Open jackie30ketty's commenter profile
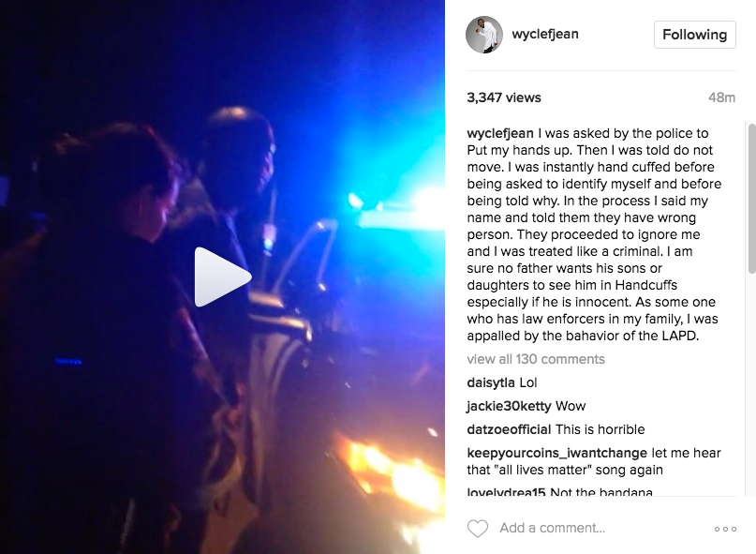This screenshot has width=756, height=554. tap(509, 406)
